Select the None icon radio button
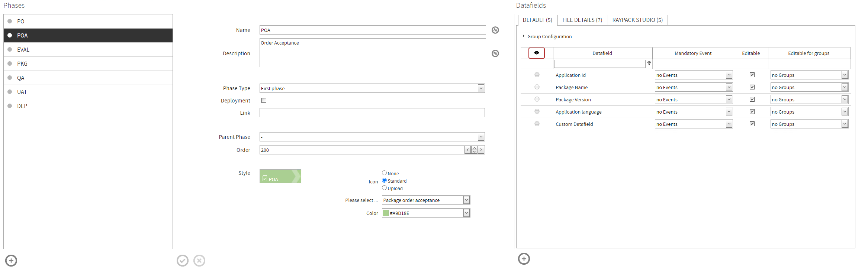868x271 pixels. point(384,173)
